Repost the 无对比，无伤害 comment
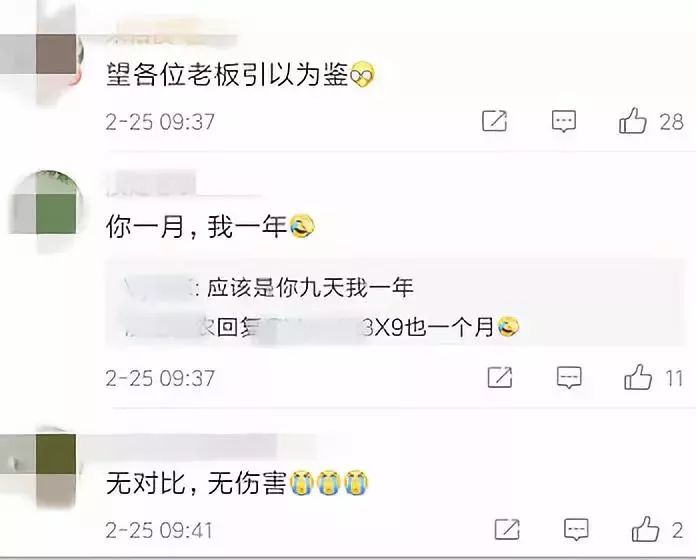Image resolution: width=696 pixels, height=560 pixels. (x=507, y=529)
